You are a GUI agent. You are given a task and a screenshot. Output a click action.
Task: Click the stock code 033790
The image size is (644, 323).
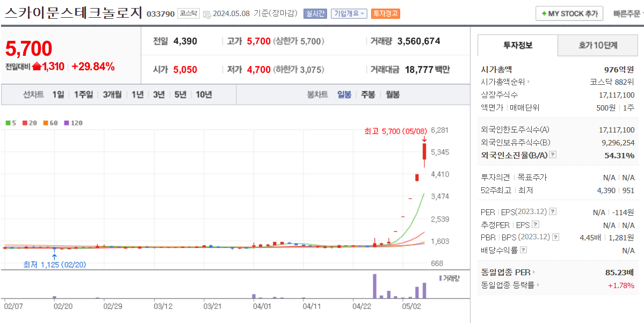click(161, 14)
